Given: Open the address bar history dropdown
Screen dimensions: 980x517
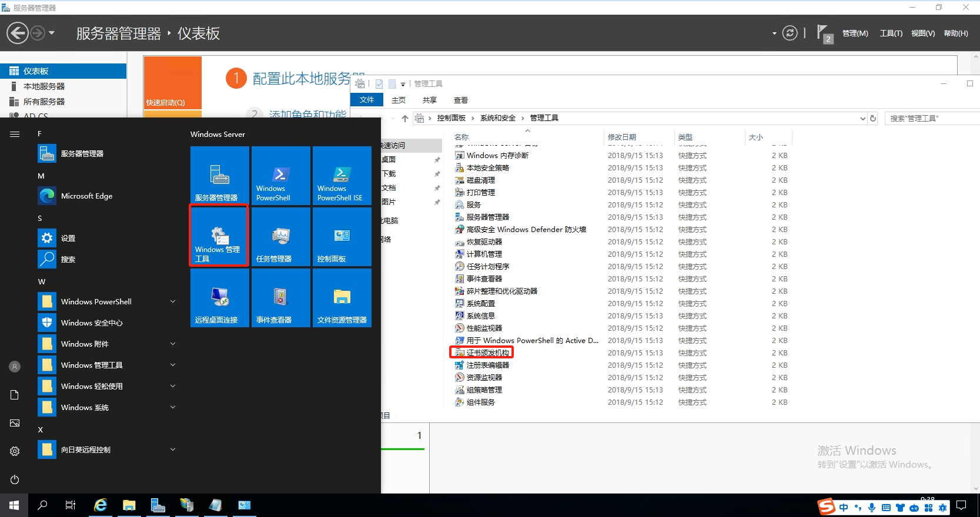Looking at the screenshot, I should pyautogui.click(x=862, y=118).
